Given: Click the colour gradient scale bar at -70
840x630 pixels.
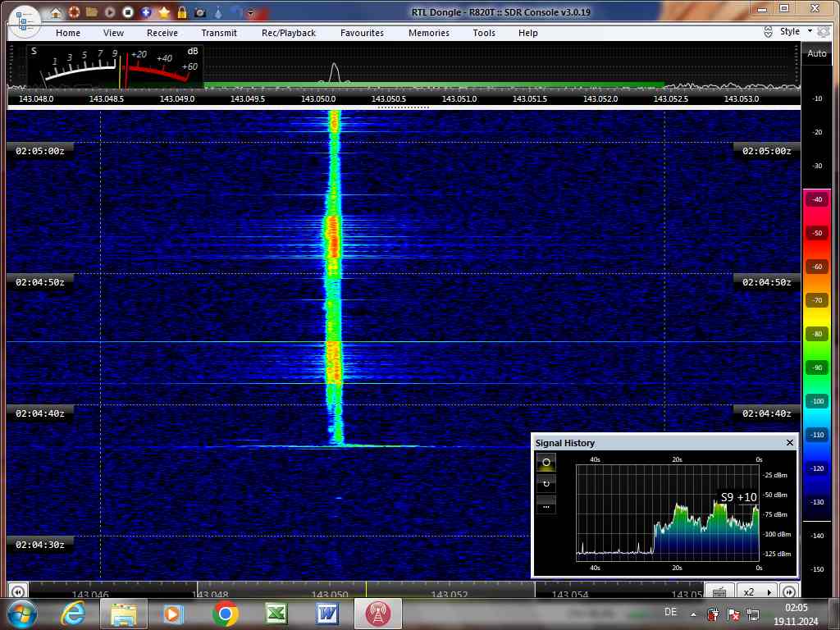Looking at the screenshot, I should [x=817, y=300].
